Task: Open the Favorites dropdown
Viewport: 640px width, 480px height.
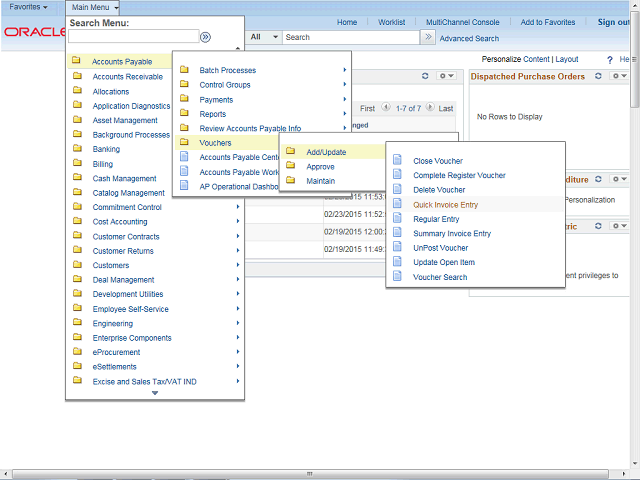Action: point(29,7)
